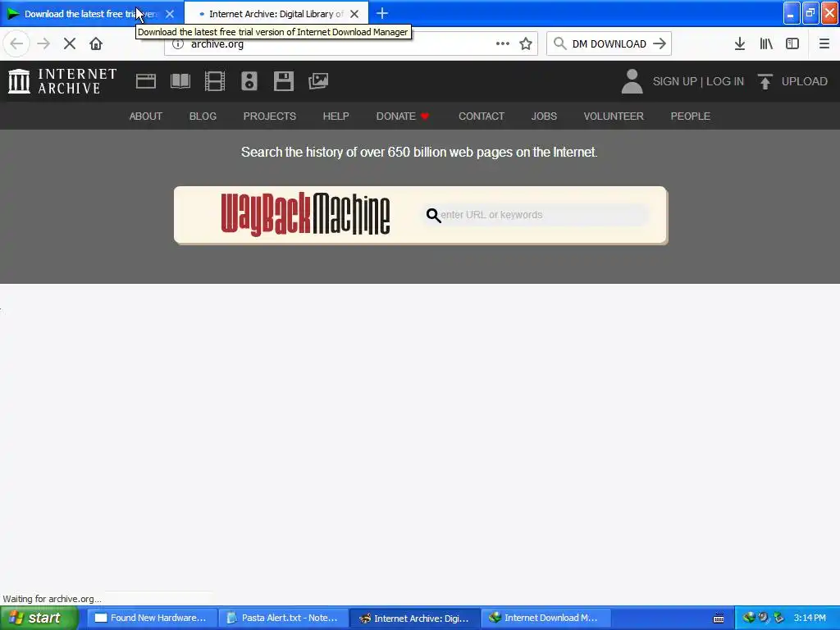The width and height of the screenshot is (840, 630).
Task: Bookmark this page with the star
Action: [526, 44]
